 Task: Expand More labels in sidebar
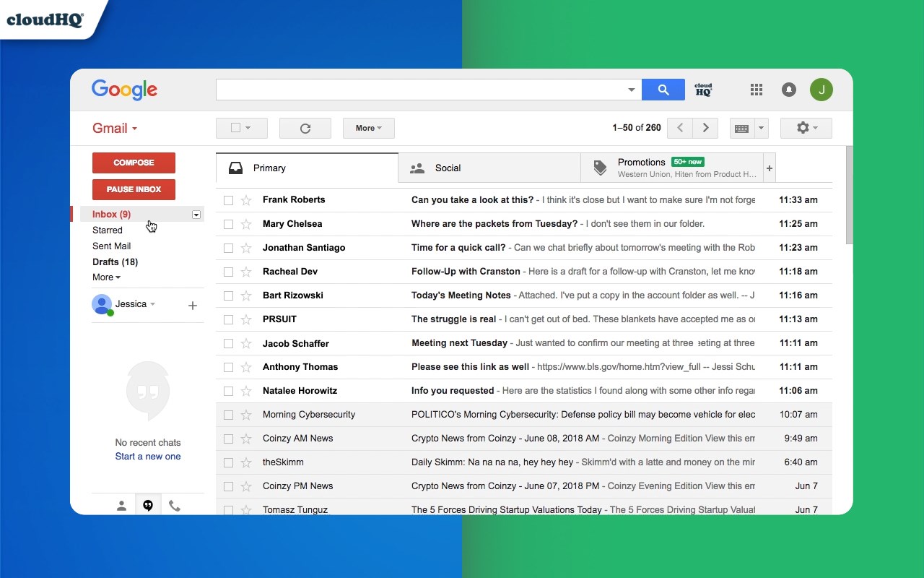pos(106,277)
